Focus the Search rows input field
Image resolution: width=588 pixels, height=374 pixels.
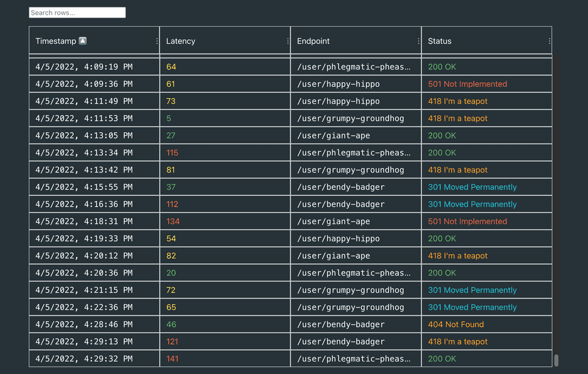[77, 12]
